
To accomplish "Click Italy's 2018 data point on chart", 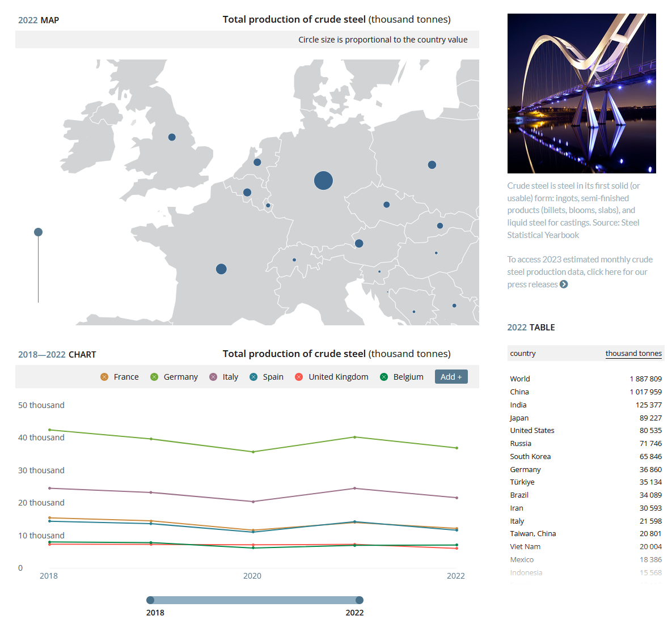I will 50,488.
